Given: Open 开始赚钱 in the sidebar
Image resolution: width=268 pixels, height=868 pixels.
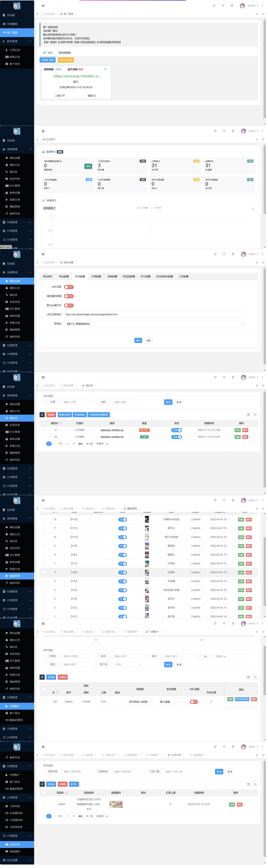Looking at the screenshot, I should point(17,24).
